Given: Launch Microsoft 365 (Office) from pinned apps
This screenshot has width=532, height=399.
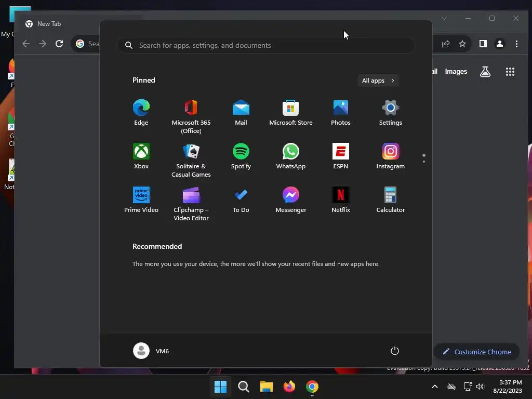Looking at the screenshot, I should coord(191,117).
